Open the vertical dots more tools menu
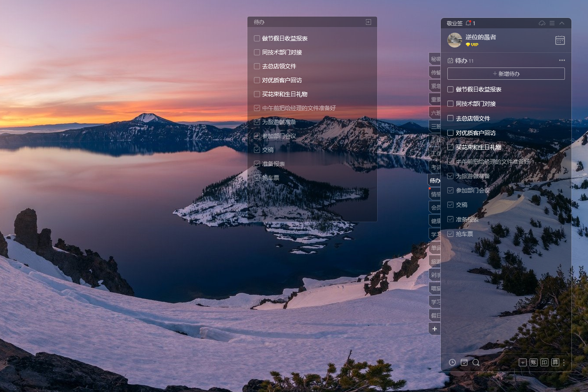This screenshot has height=392, width=588. (x=564, y=362)
